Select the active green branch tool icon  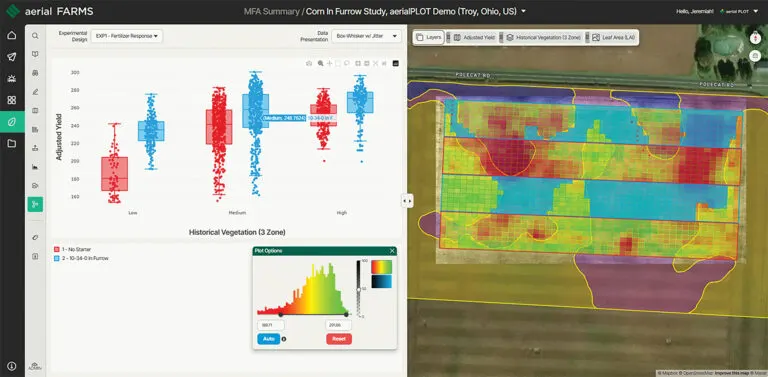tap(35, 204)
